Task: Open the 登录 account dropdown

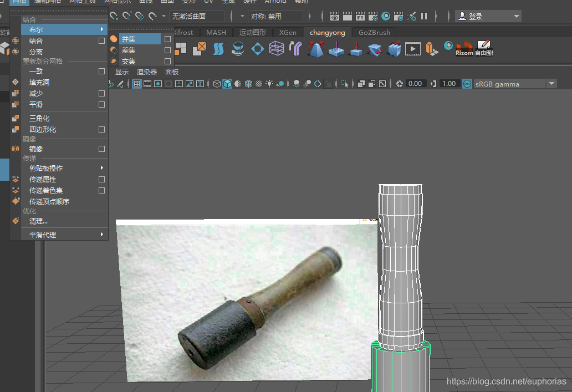Action: click(x=488, y=16)
